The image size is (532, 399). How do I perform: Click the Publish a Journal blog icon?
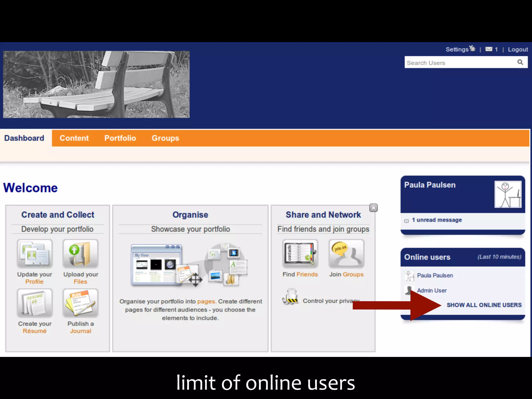[81, 303]
